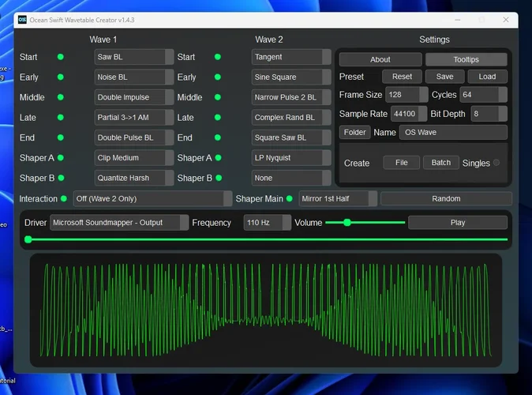Toggle the Wave 1 Start green indicator
This screenshot has height=395, width=532.
pos(60,57)
